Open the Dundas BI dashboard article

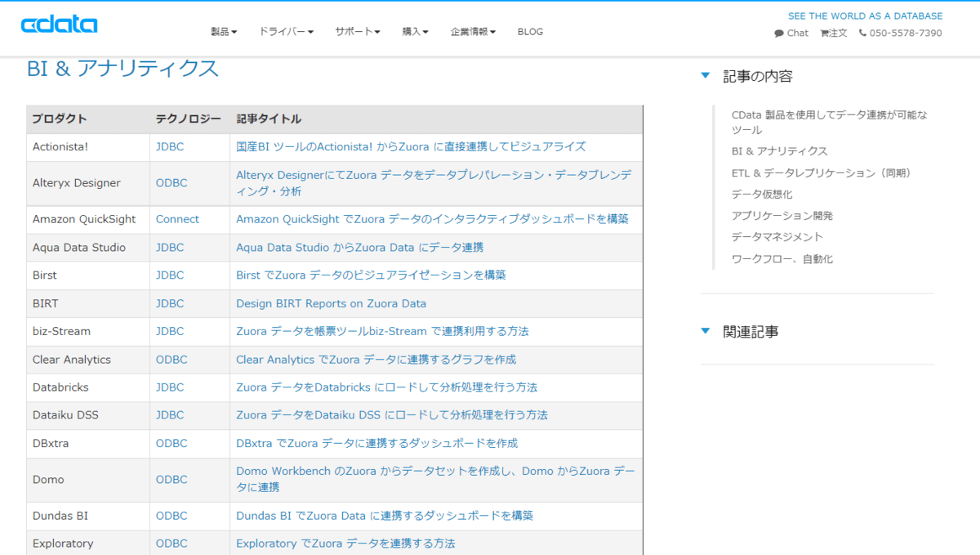pos(385,515)
